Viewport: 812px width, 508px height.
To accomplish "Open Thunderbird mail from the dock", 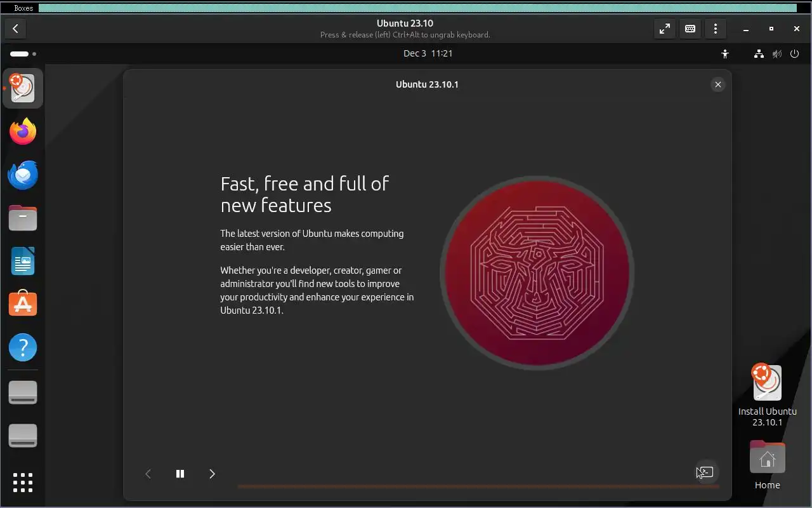I will tap(23, 175).
